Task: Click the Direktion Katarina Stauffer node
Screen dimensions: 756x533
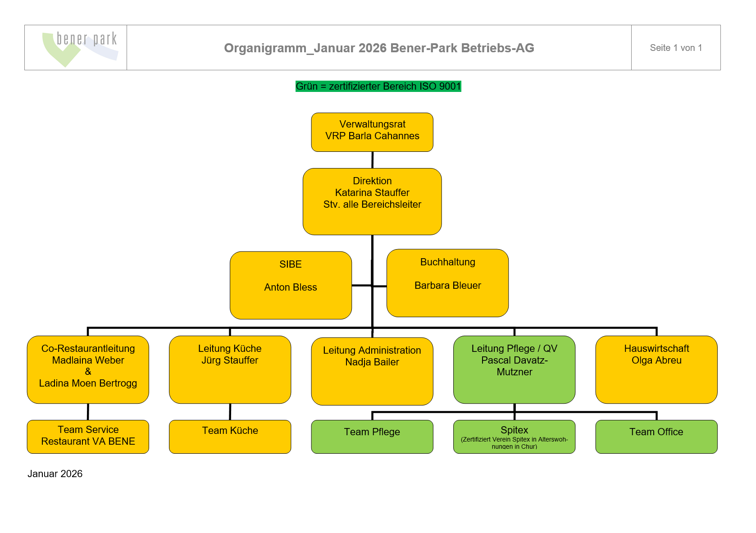Action: 372,201
